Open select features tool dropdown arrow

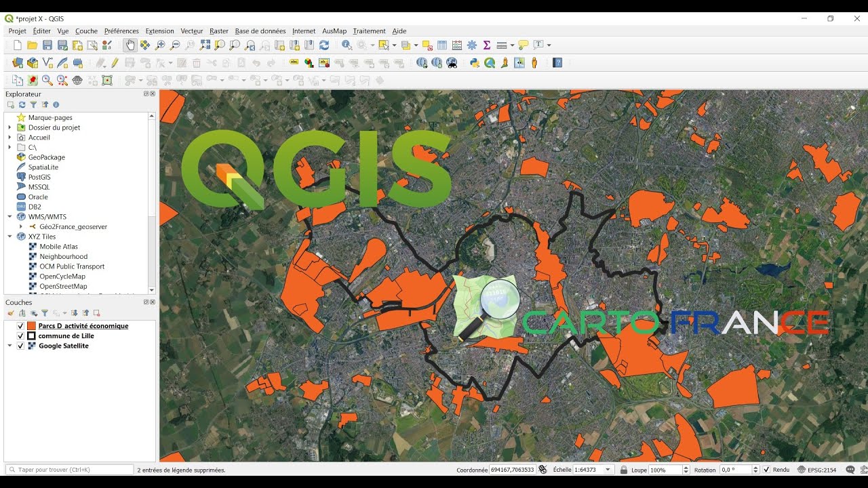pyautogui.click(x=393, y=45)
